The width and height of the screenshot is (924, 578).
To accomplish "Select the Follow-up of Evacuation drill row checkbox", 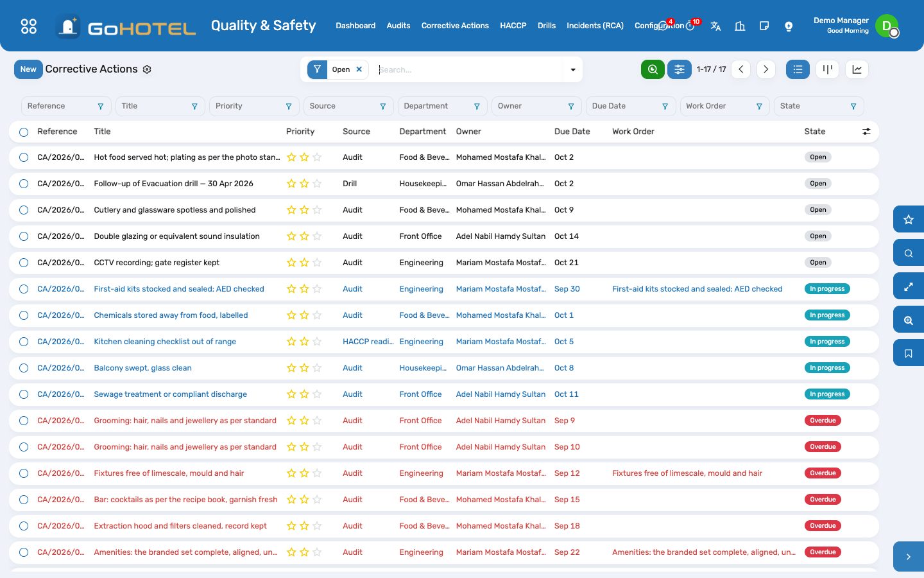I will (x=24, y=184).
